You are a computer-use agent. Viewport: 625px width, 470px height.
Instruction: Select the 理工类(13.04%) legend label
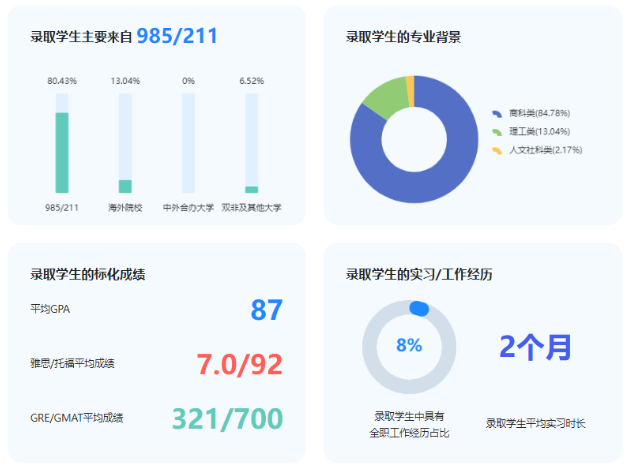[539, 132]
